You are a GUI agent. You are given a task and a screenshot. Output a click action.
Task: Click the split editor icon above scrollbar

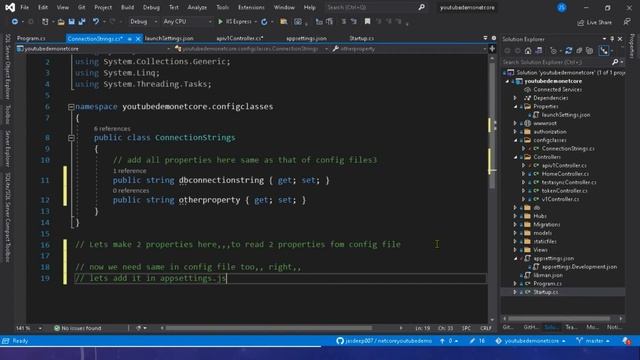[x=492, y=49]
